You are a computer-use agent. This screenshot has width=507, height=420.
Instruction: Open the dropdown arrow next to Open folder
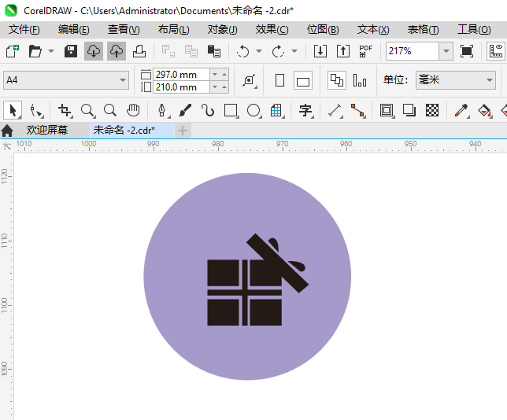pos(51,51)
